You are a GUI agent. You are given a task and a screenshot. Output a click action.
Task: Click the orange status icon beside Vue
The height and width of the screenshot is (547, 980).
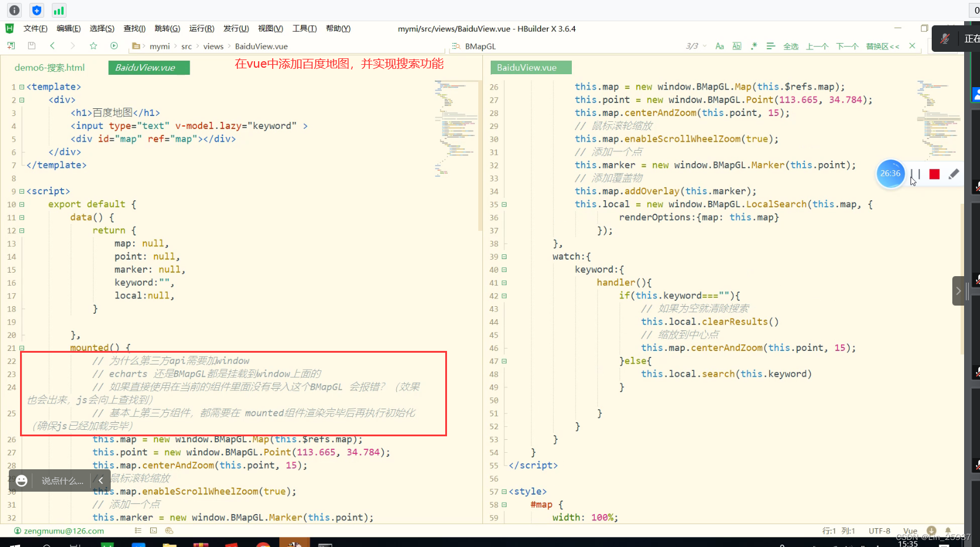[931, 531]
